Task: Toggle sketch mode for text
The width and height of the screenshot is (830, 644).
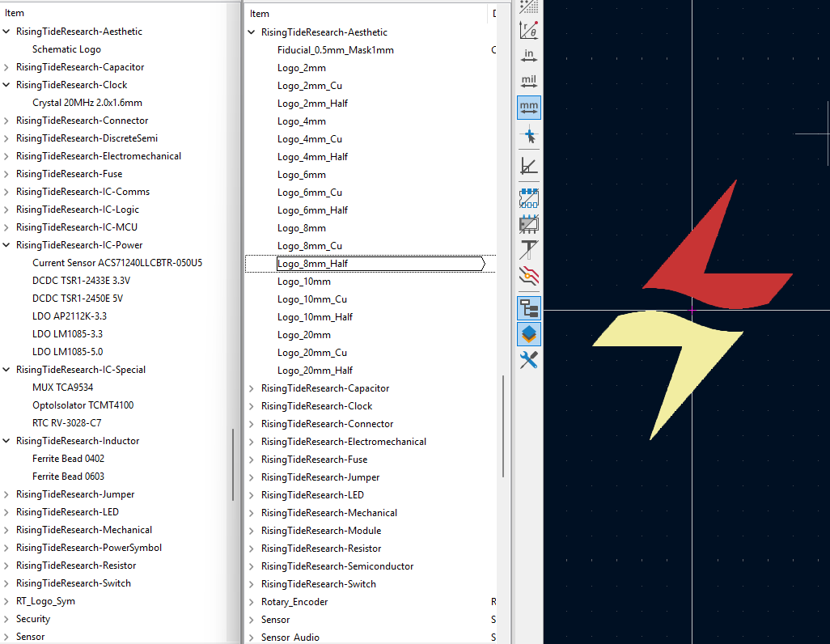Action: tap(529, 250)
